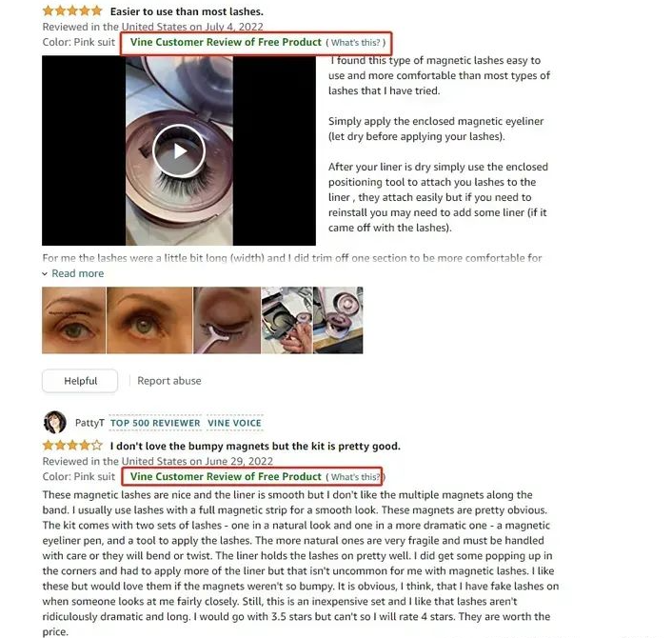Open thumbnail of hand holding lash case
Image resolution: width=672 pixels, height=638 pixels.
click(287, 320)
